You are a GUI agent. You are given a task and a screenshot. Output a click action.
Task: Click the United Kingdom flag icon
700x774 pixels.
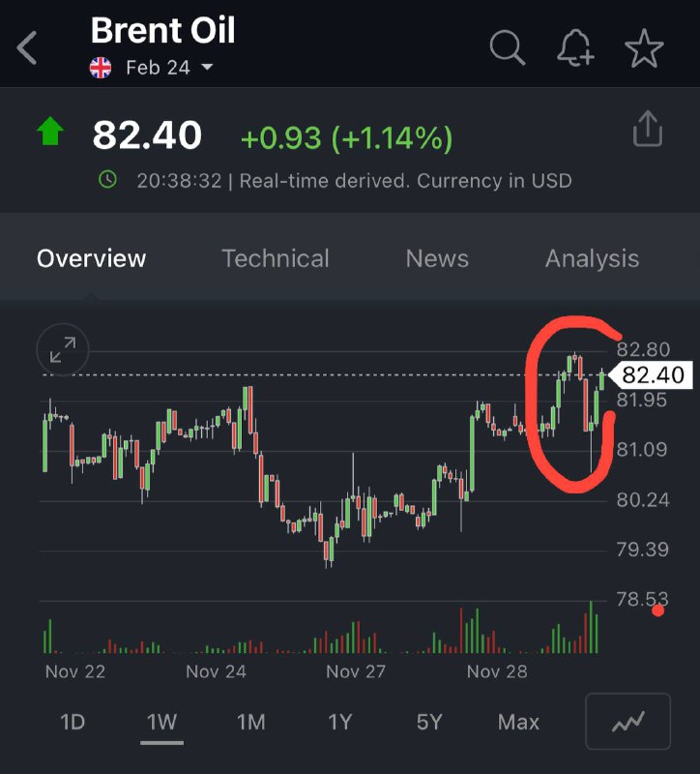point(101,68)
